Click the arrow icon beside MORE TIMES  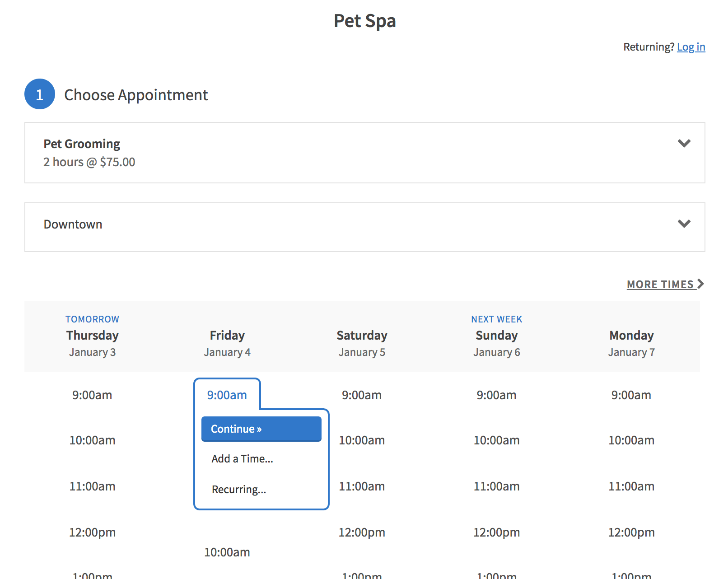pyautogui.click(x=700, y=284)
